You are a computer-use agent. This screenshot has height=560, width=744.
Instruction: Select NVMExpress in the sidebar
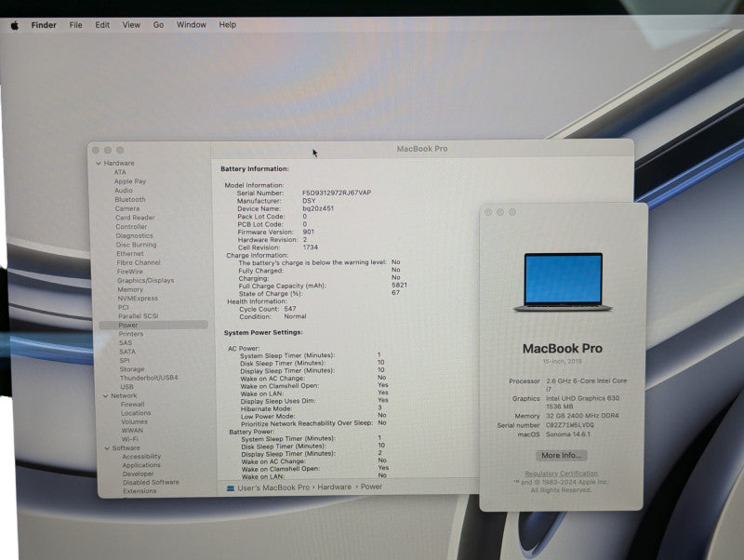click(138, 299)
